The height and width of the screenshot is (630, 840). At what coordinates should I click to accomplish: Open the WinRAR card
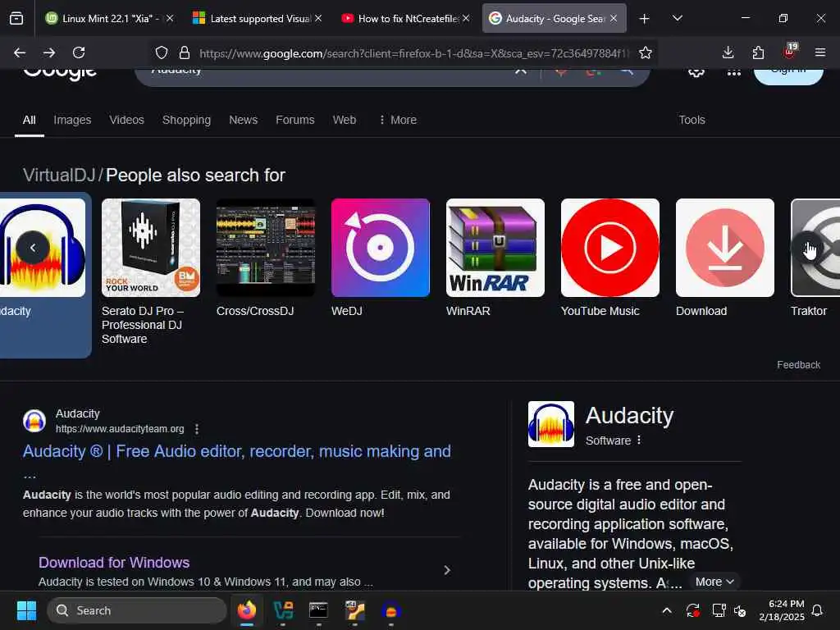495,257
